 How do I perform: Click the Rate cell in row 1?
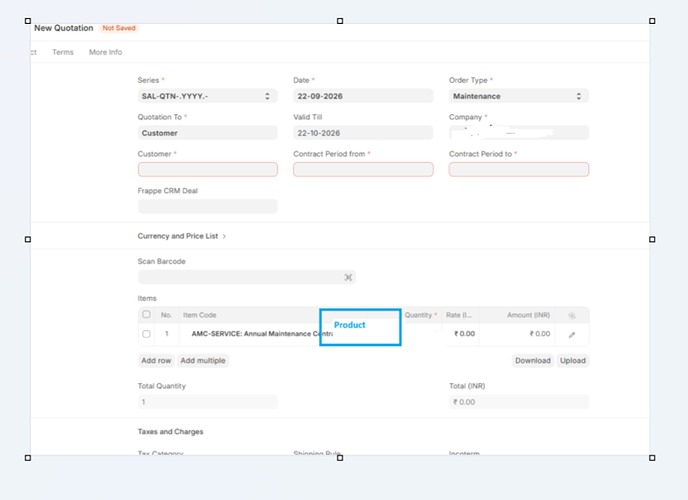(461, 334)
